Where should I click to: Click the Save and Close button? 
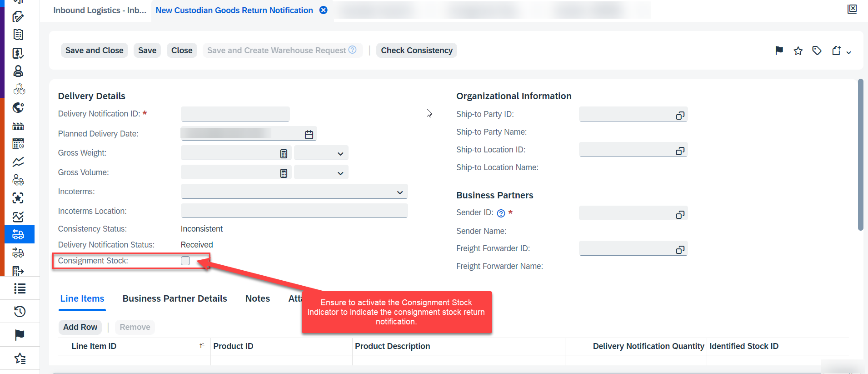95,51
